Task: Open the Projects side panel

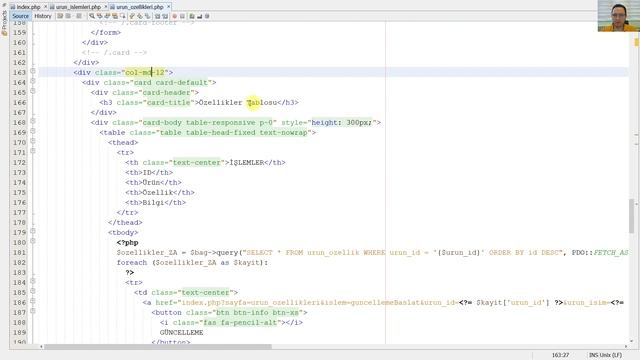Action: [x=4, y=22]
